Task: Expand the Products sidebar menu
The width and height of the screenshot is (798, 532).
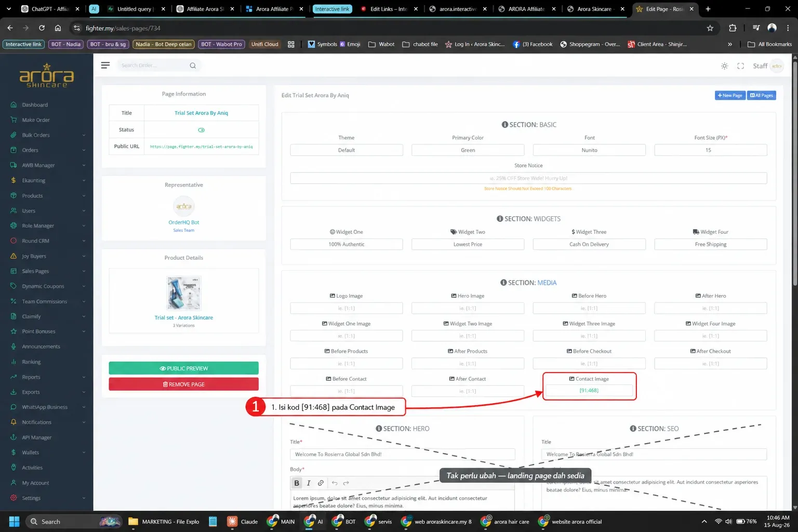Action: point(48,196)
